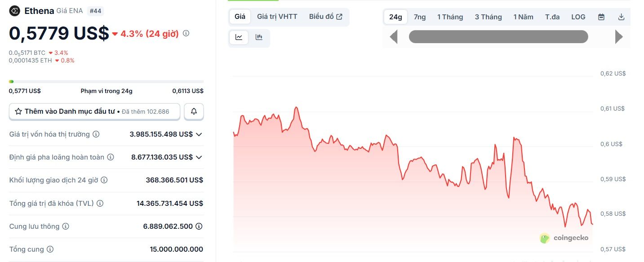Enable the LOG scale on the chart
This screenshot has width=644, height=262.
[x=578, y=17]
